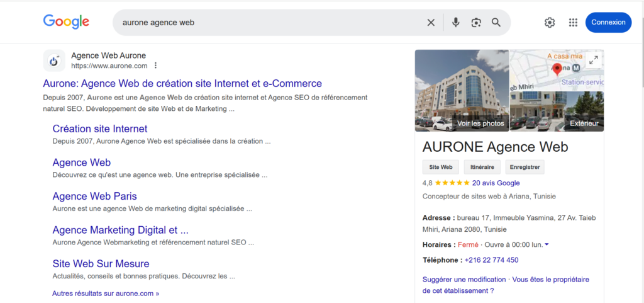Image resolution: width=644 pixels, height=303 pixels.
Task: Open the 20 avis Google reviews link
Action: [496, 183]
